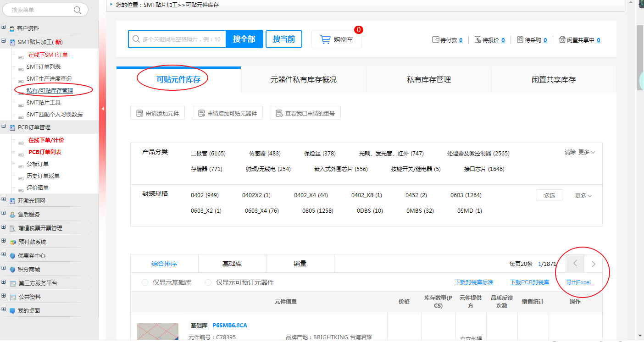
Task: Click the magnifier icon in sidebar search
Action: tap(78, 10)
